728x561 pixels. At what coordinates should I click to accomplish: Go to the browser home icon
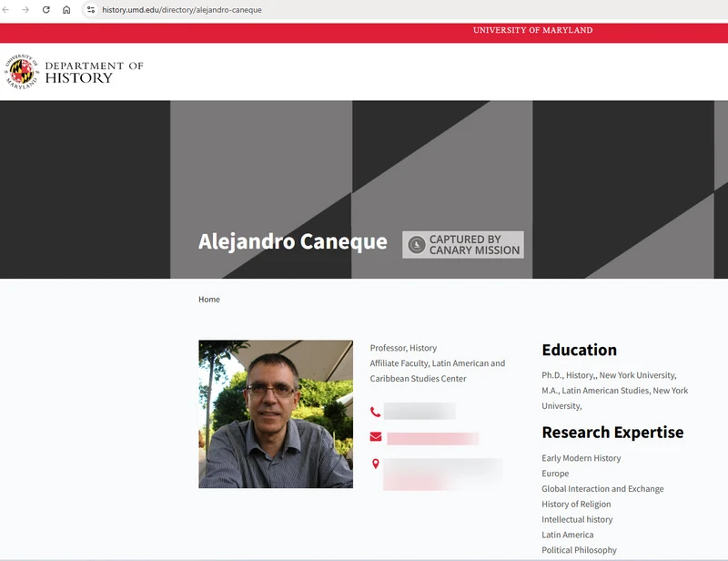pos(66,10)
